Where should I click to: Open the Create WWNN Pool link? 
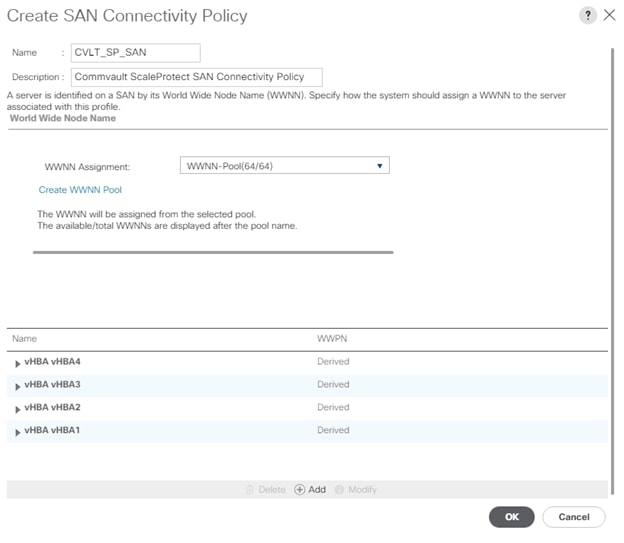point(80,189)
